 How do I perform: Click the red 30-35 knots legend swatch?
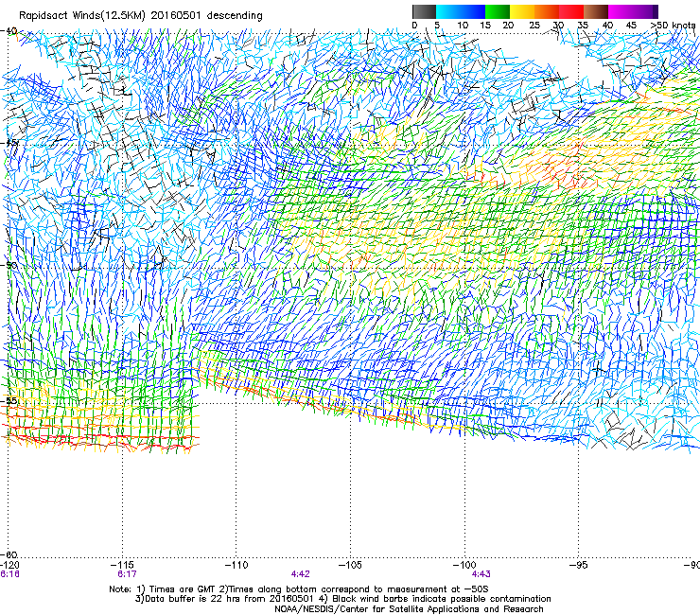point(571,11)
